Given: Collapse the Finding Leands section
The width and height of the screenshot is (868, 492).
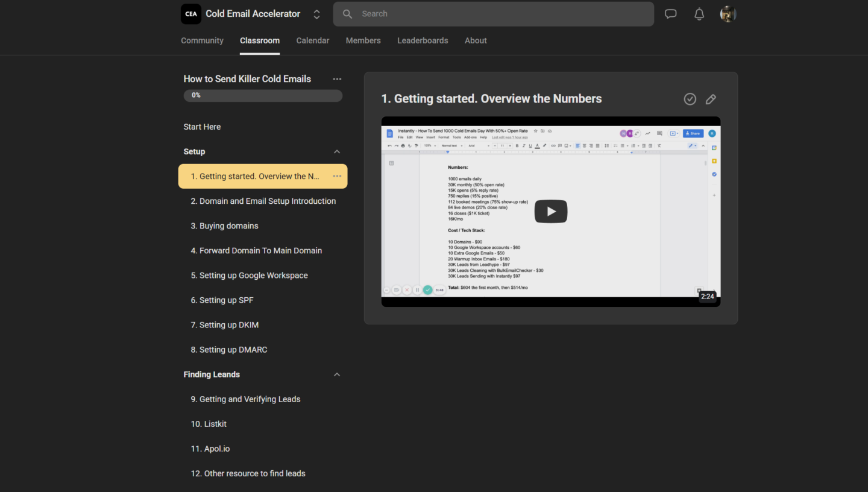Looking at the screenshot, I should (x=337, y=374).
